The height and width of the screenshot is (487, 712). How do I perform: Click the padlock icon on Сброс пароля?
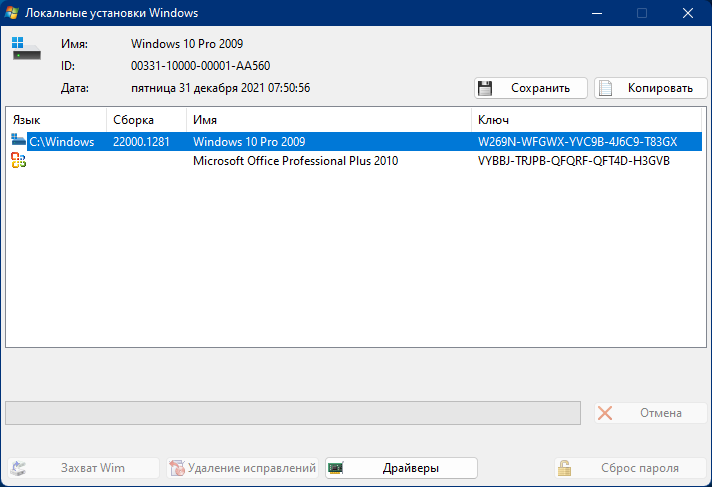point(564,468)
